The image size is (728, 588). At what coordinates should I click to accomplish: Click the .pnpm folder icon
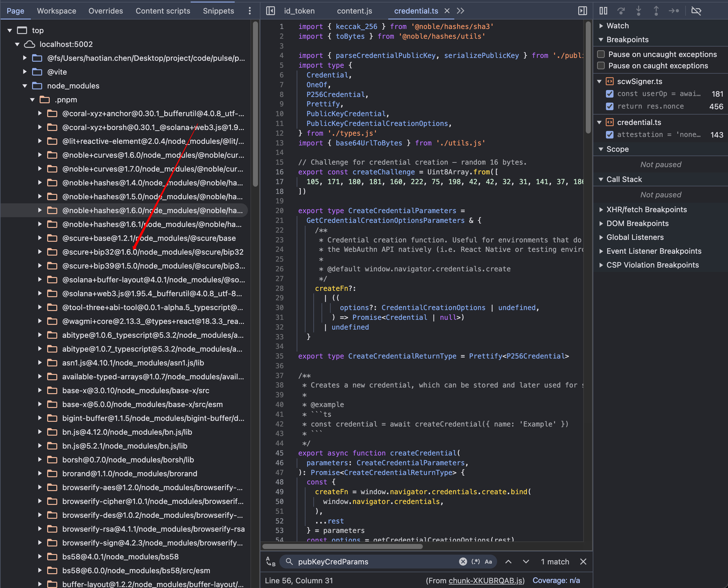click(45, 99)
